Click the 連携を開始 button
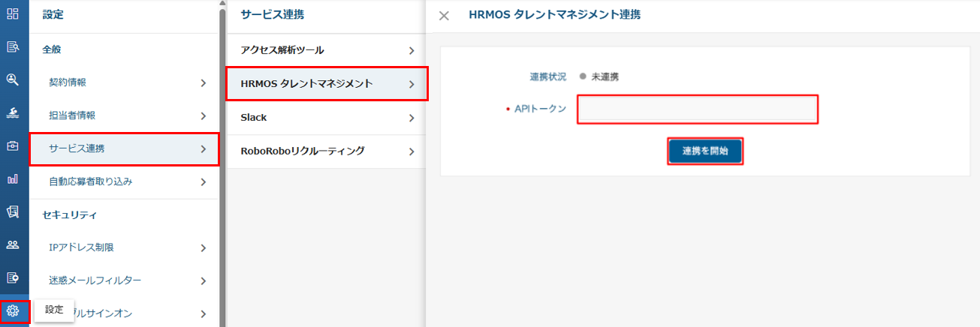Viewport: 980px width, 327px height. [x=705, y=151]
